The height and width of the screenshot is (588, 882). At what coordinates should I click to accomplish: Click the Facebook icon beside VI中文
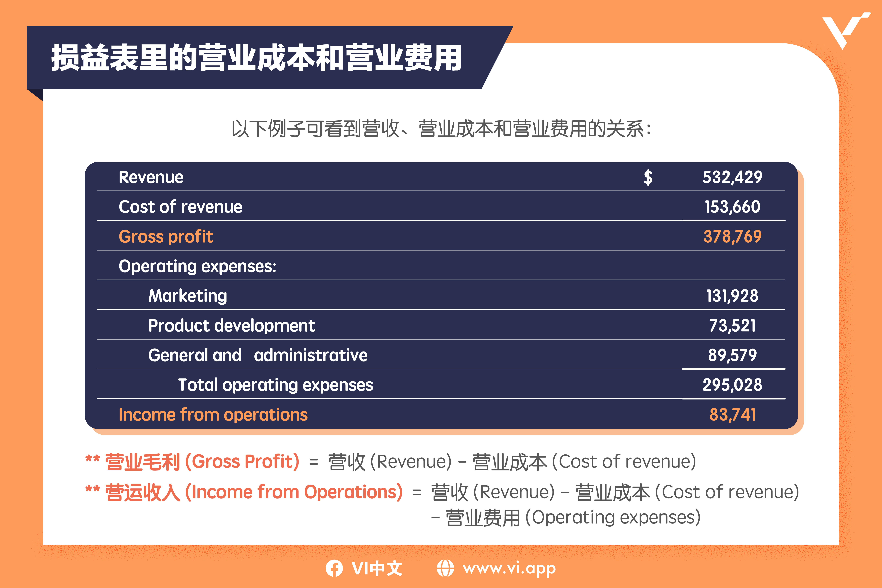pyautogui.click(x=334, y=568)
